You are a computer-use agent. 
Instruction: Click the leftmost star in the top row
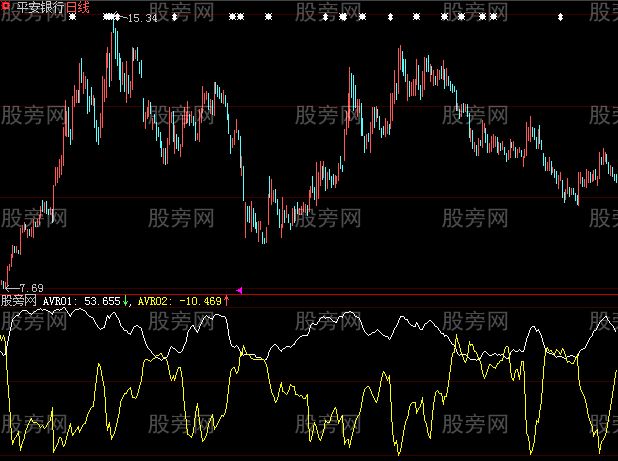click(x=72, y=17)
